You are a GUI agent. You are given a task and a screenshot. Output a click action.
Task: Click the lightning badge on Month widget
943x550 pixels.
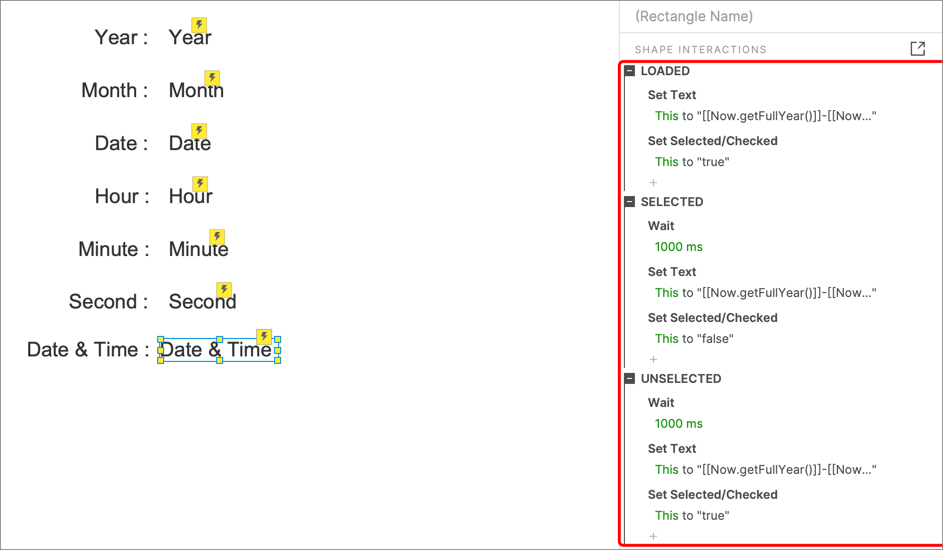(212, 78)
